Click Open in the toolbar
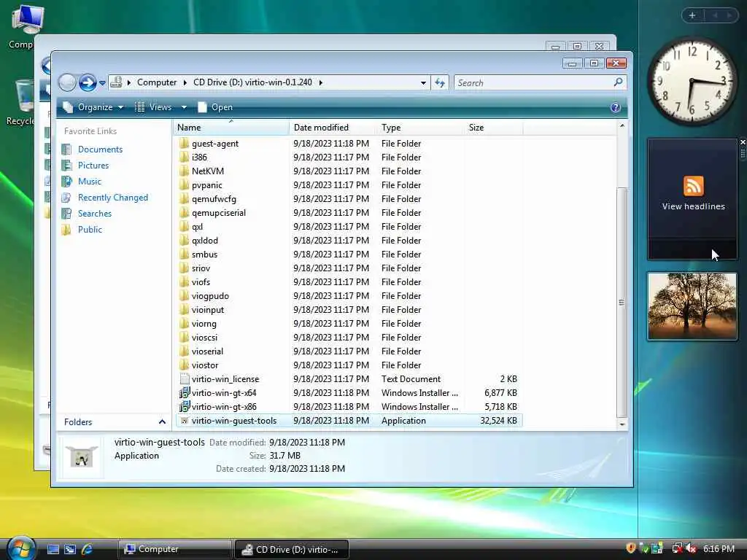The image size is (747, 560). [x=215, y=107]
